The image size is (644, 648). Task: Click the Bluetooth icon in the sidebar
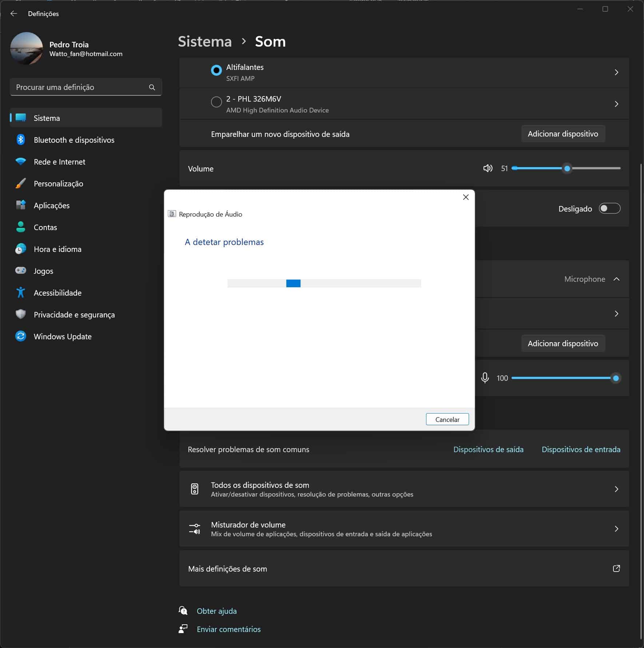[x=21, y=140]
